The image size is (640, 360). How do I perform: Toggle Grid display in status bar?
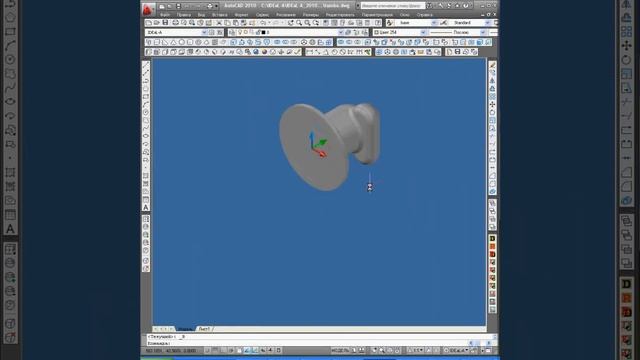216,351
